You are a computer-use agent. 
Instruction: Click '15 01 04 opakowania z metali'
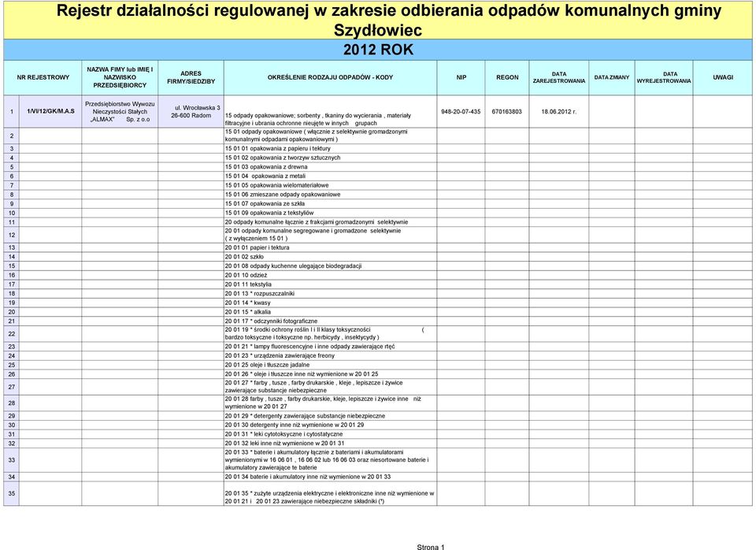coord(330,176)
